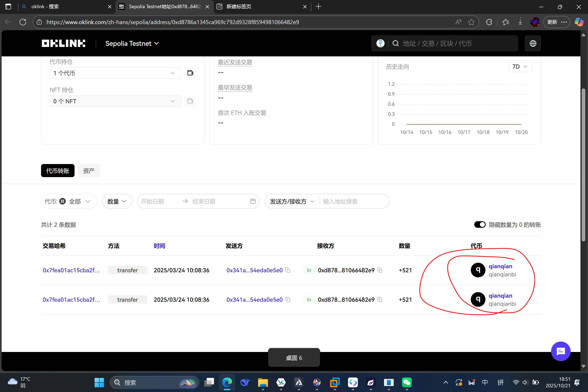Click the calendar icon in date filter
The height and width of the screenshot is (392, 588).
(253, 201)
